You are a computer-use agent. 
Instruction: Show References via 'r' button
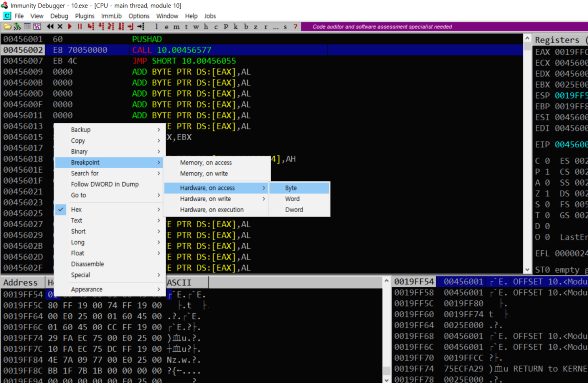(x=266, y=27)
